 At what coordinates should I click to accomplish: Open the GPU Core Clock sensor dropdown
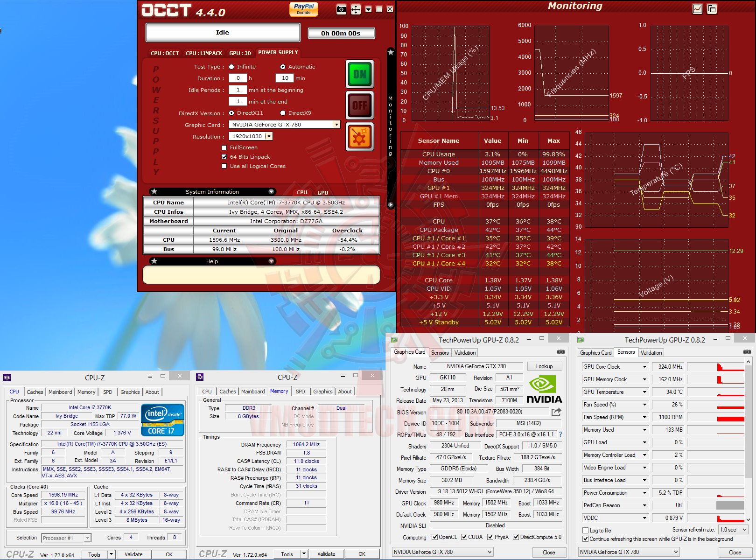point(645,367)
